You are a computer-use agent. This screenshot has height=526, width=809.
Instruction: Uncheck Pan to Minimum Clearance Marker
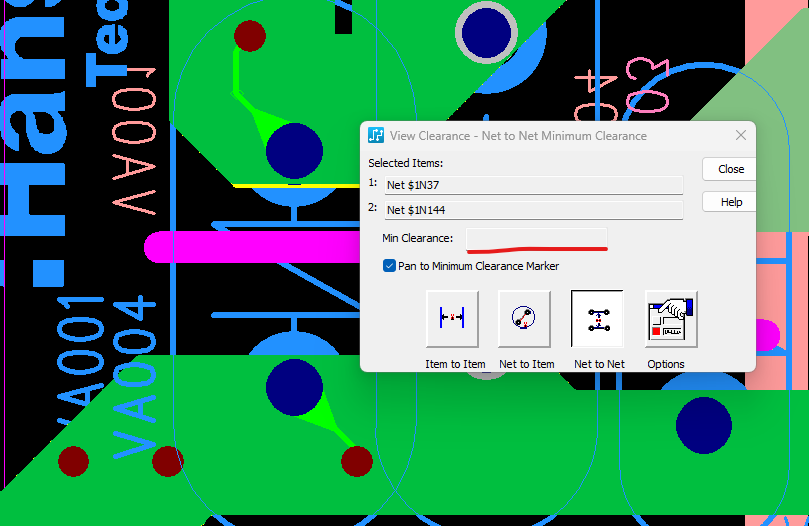[389, 266]
